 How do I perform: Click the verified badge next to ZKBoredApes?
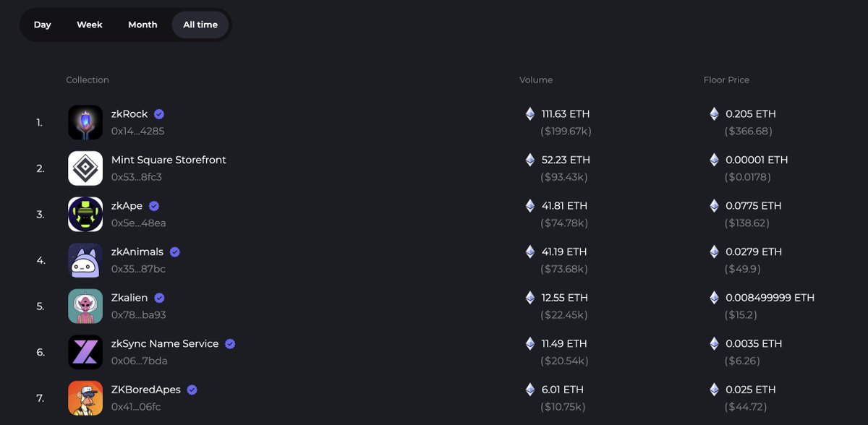[192, 390]
